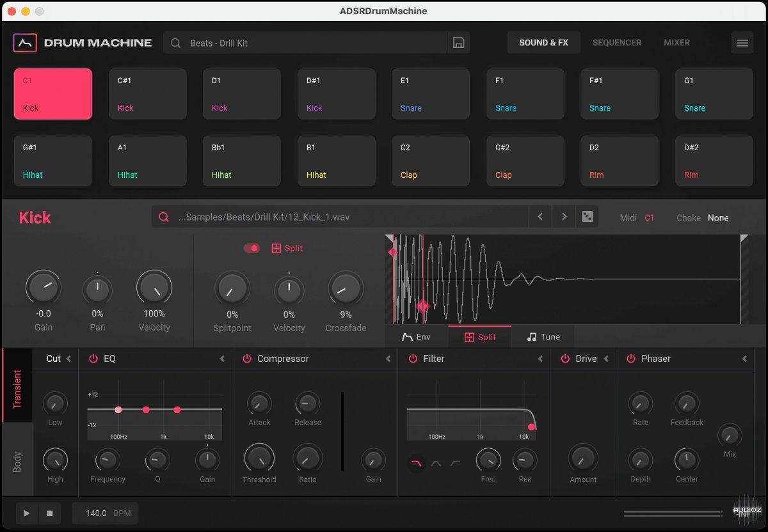Open the Tune tab
Image resolution: width=768 pixels, height=532 pixels.
[543, 337]
